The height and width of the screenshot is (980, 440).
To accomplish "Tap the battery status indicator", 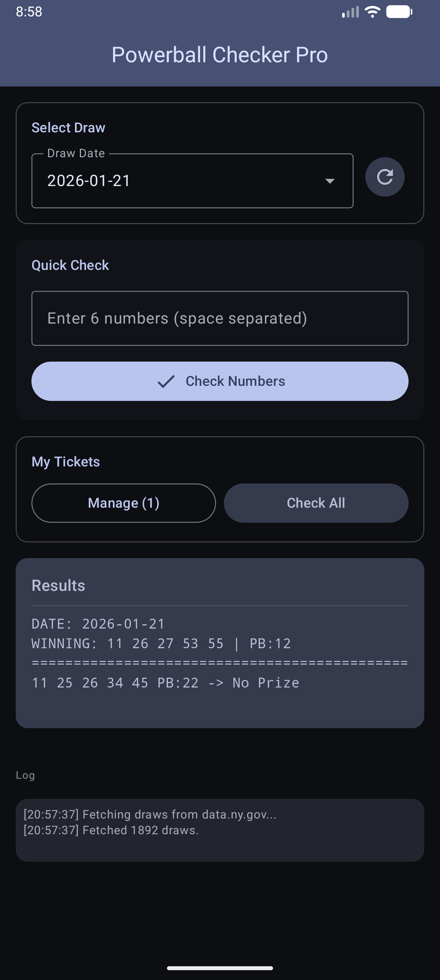I will coord(398,11).
